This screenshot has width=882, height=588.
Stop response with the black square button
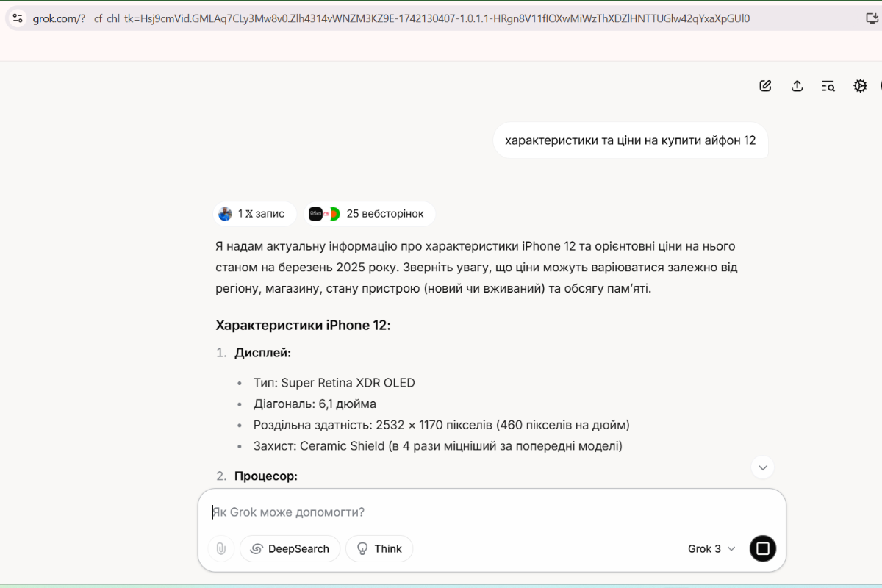763,548
